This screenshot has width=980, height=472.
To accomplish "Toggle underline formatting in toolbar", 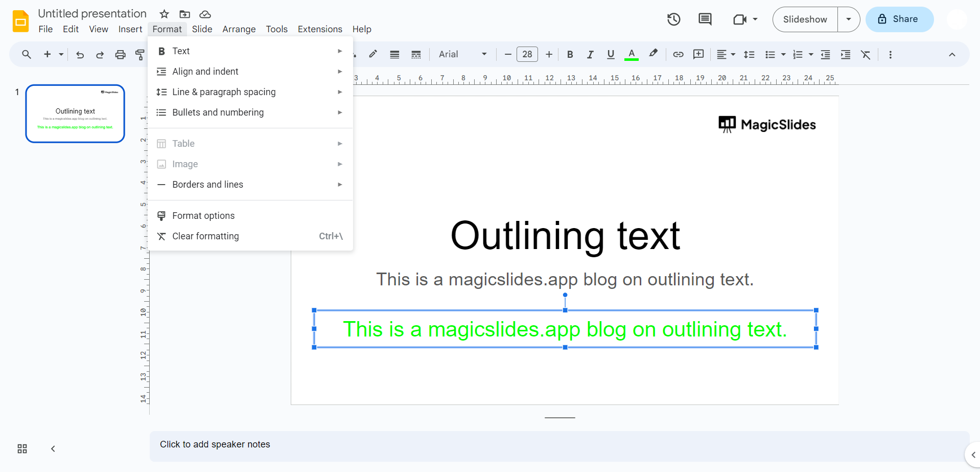I will (610, 55).
